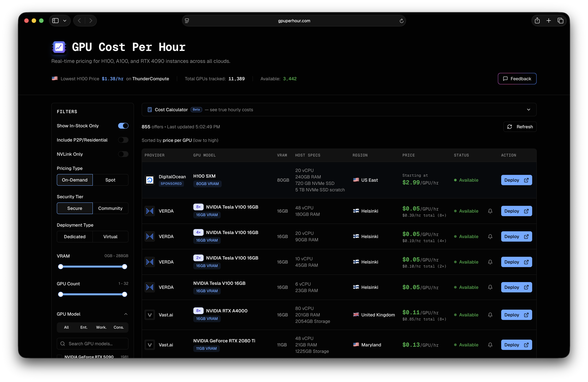
Task: Click the VERDA logo in the 8x V100 row
Action: pos(150,211)
